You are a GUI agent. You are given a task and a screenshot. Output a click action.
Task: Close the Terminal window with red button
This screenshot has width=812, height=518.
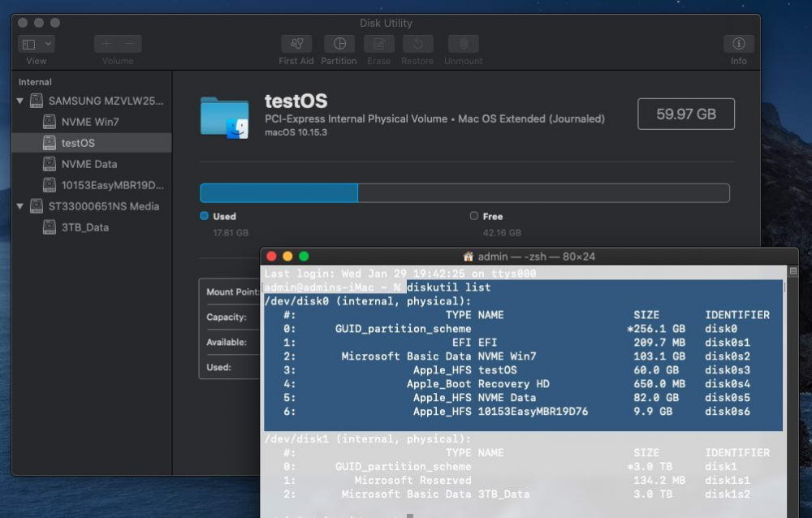[271, 257]
